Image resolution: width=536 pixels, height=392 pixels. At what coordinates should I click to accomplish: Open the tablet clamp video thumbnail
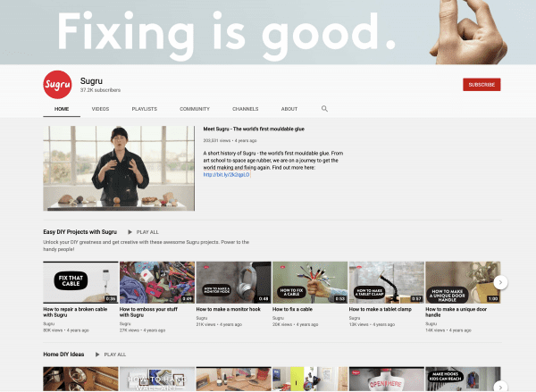[x=387, y=282]
